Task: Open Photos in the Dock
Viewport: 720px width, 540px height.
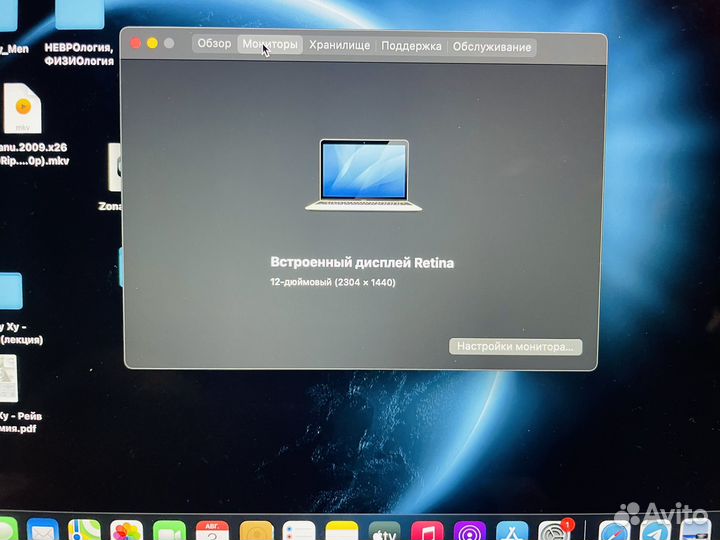Action: [127, 531]
